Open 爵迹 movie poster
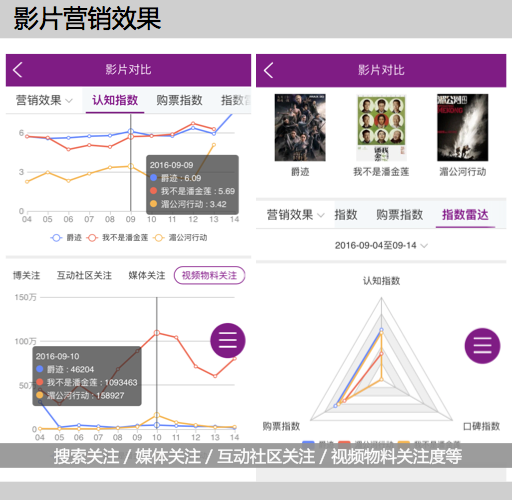Image resolution: width=512 pixels, height=500 pixels. coord(300,128)
